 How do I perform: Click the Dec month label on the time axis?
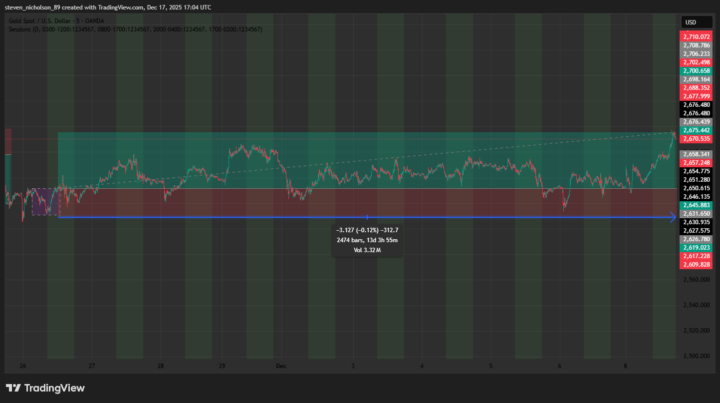point(281,366)
